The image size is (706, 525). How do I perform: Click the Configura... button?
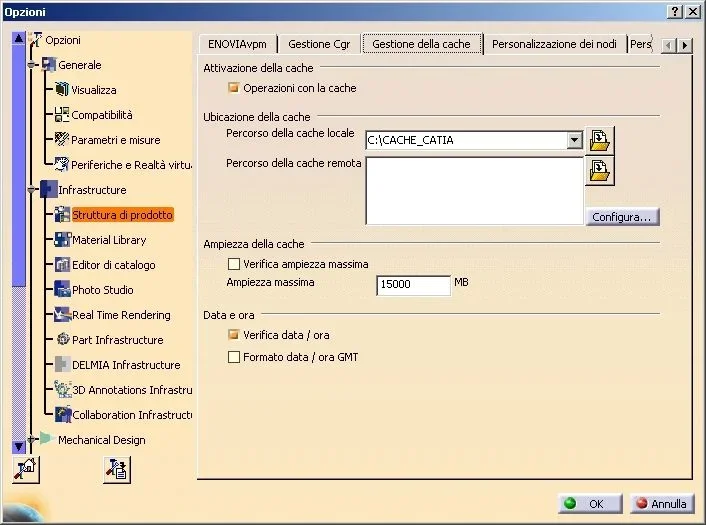click(x=622, y=217)
